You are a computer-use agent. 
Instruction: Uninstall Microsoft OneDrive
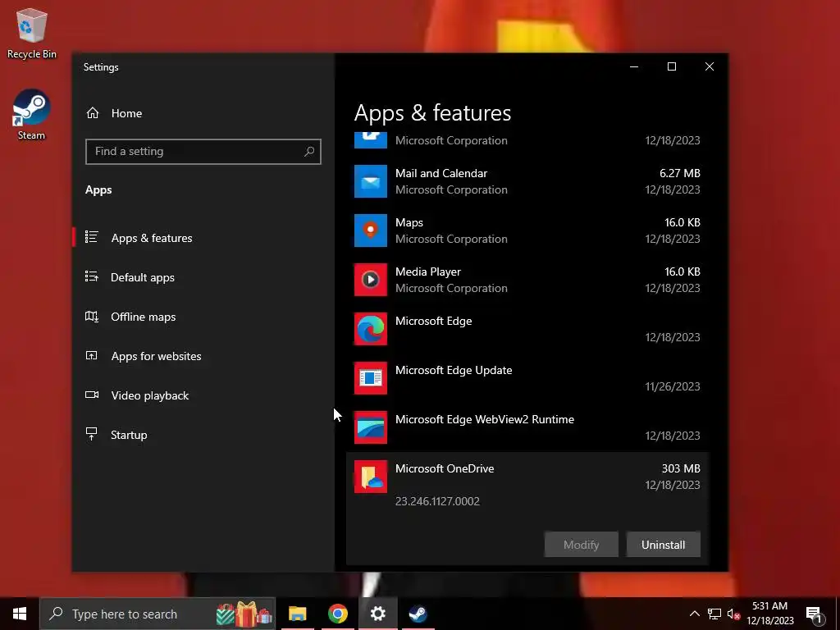point(663,545)
